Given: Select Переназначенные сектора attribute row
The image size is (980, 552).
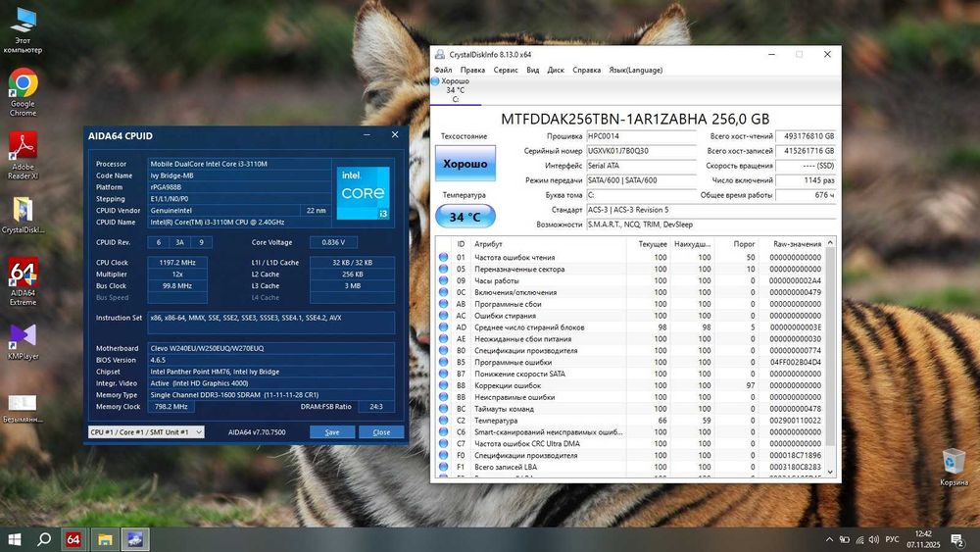Looking at the screenshot, I should pos(630,269).
